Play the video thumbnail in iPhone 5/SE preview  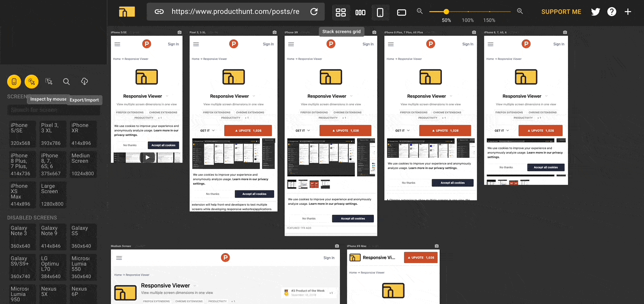148,157
